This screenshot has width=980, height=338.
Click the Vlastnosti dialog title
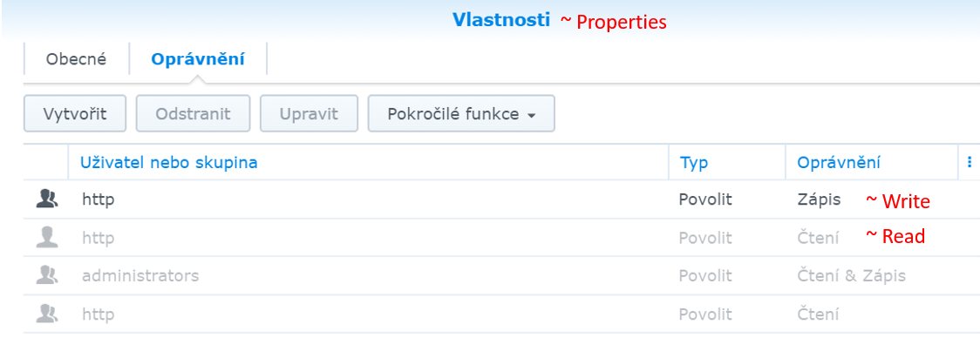(x=501, y=20)
